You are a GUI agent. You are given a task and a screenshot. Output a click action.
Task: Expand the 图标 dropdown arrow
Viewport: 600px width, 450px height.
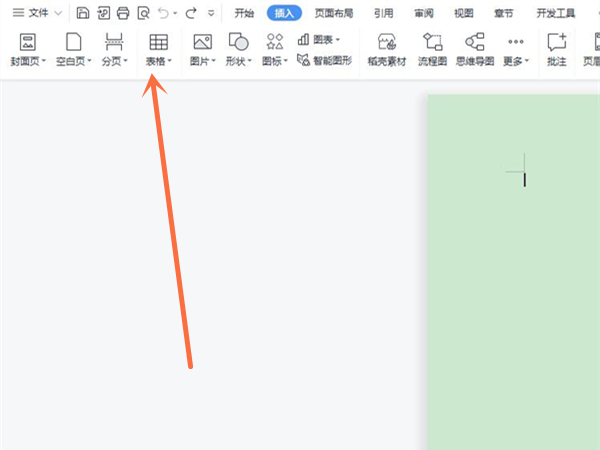(x=285, y=61)
